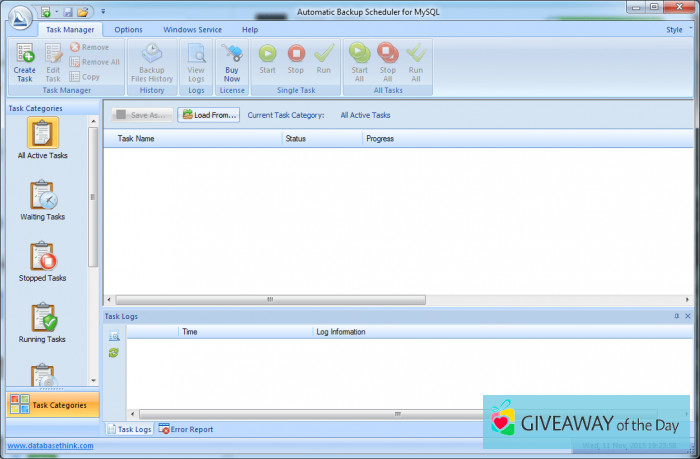Expand the quick access toolbar customize arrow
Image resolution: width=700 pixels, height=459 pixels.
[x=104, y=11]
